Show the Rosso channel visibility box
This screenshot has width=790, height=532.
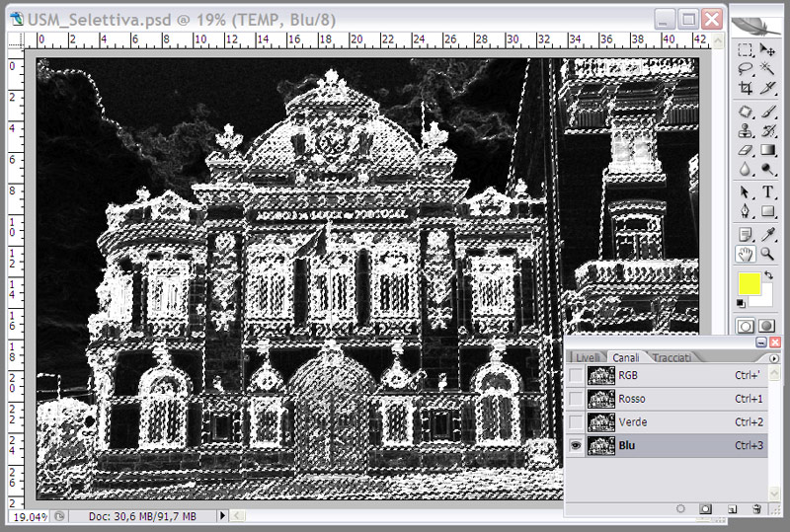[x=576, y=399]
